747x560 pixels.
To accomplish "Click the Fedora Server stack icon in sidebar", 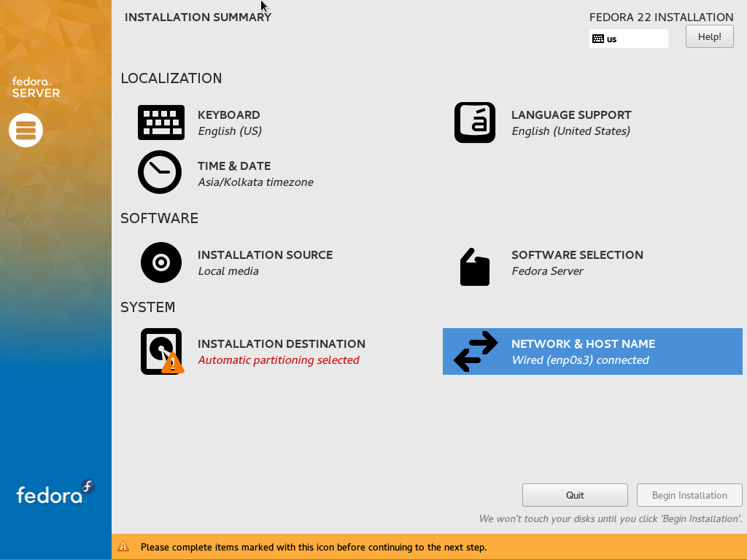I will click(26, 130).
